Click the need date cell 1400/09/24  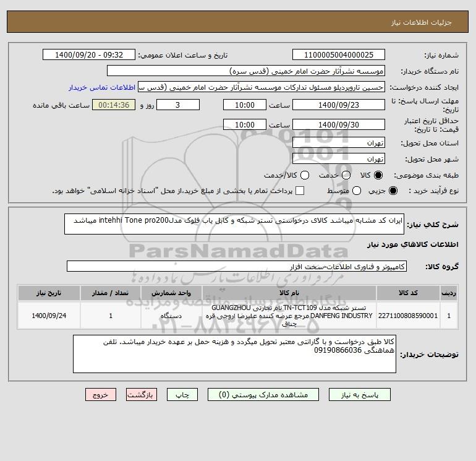pos(49,316)
